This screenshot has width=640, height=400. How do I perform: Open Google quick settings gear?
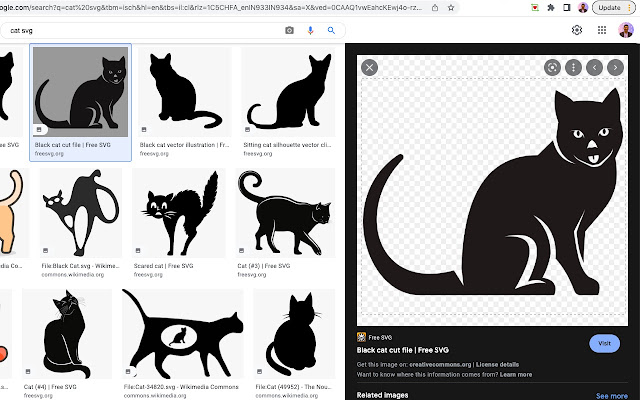(x=577, y=30)
